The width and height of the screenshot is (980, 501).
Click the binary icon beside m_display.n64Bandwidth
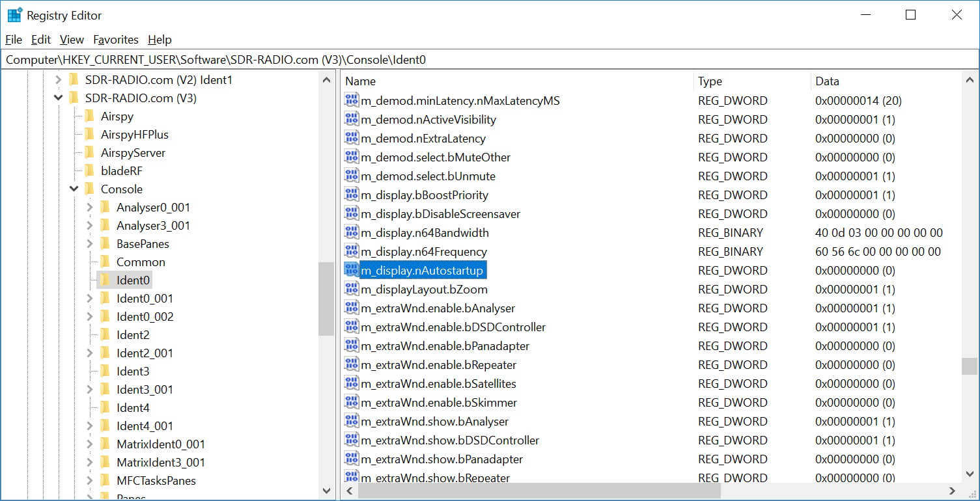coord(352,233)
